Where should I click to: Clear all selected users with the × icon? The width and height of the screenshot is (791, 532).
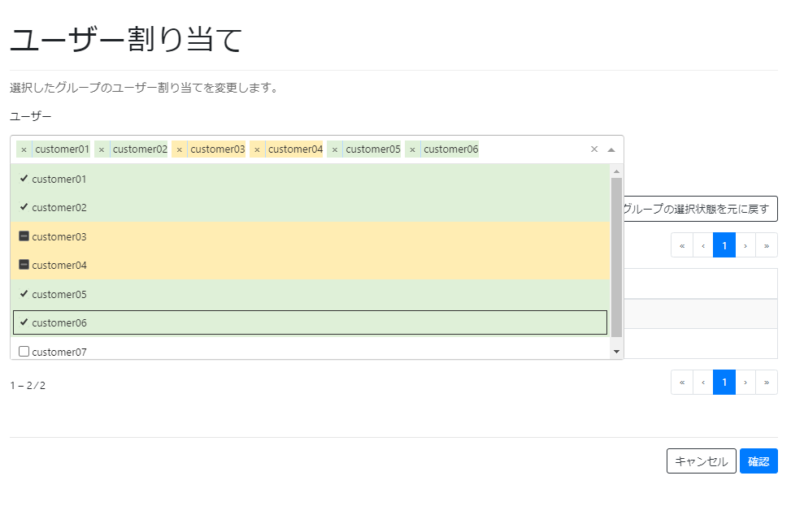pos(594,149)
